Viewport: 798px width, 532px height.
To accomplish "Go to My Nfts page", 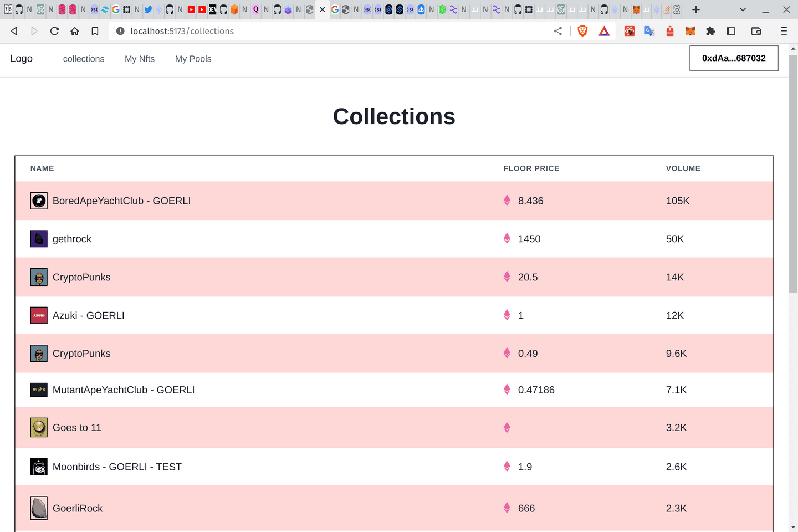I will (140, 59).
